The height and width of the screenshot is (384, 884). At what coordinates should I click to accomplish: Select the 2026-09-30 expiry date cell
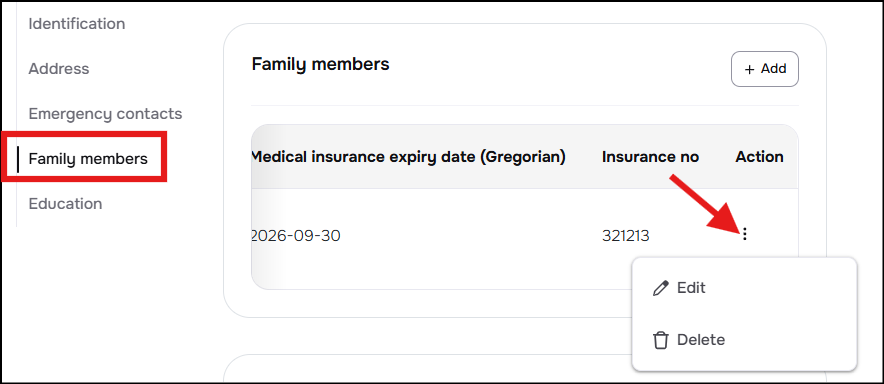[x=296, y=235]
